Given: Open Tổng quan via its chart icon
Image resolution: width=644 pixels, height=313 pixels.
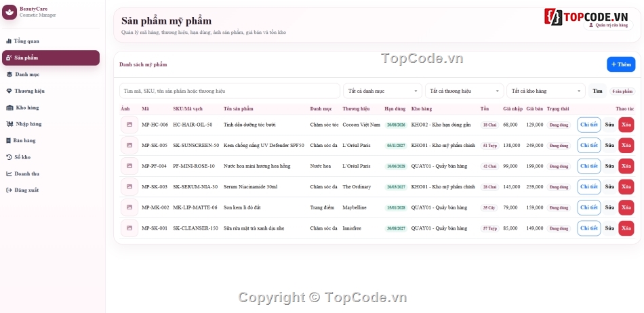Looking at the screenshot, I should click(x=9, y=41).
